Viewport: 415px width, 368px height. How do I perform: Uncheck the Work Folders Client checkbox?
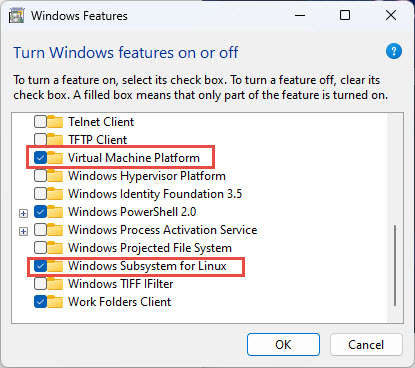40,302
